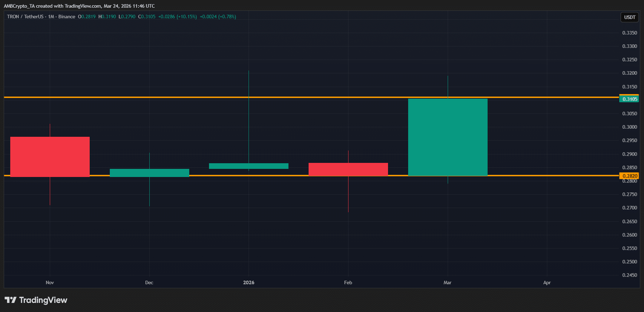644x312 pixels.
Task: Click the Nov label on time axis
Action: [50, 283]
